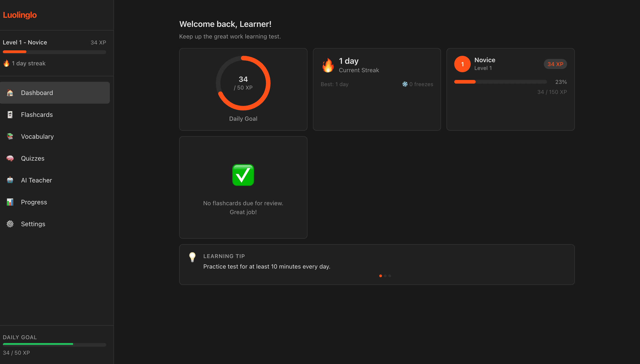The height and width of the screenshot is (364, 640).
Task: Click the "LEARNING TIP" heading
Action: [x=224, y=256]
